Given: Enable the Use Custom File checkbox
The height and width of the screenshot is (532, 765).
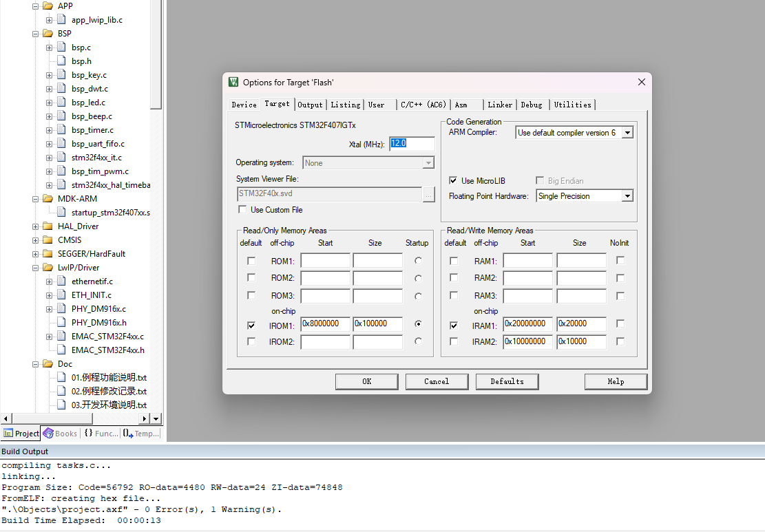Looking at the screenshot, I should click(x=242, y=210).
